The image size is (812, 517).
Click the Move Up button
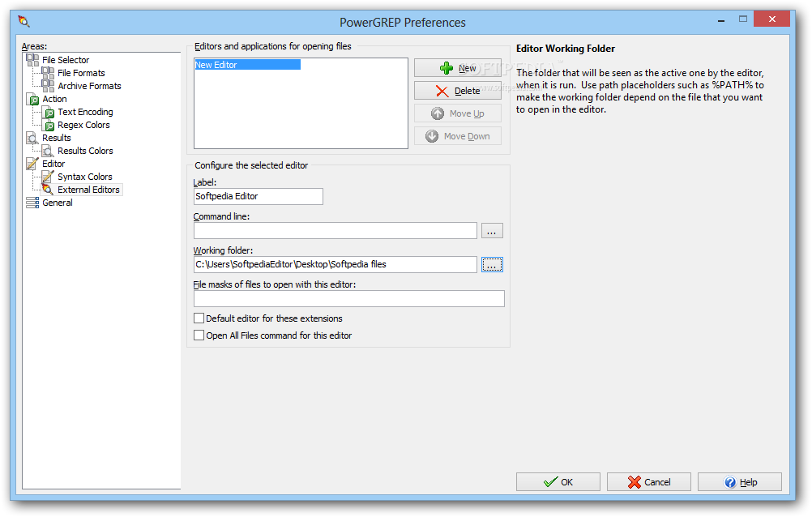458,113
